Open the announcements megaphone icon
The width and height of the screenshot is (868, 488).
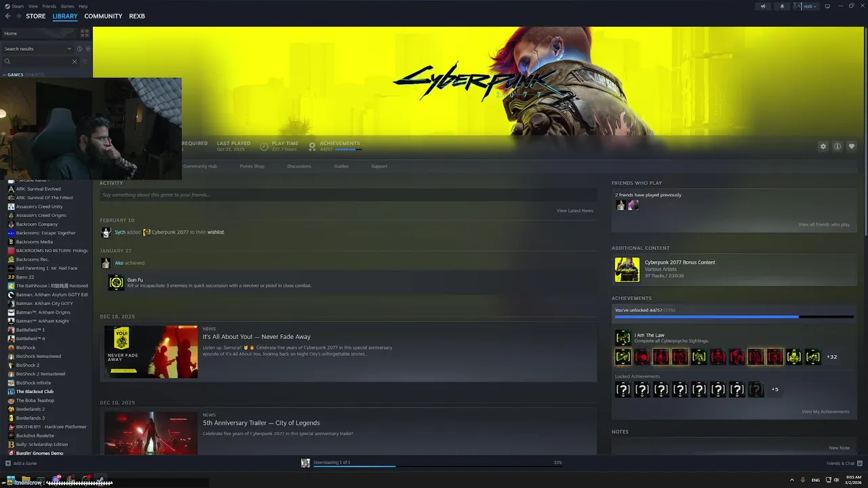click(x=763, y=6)
